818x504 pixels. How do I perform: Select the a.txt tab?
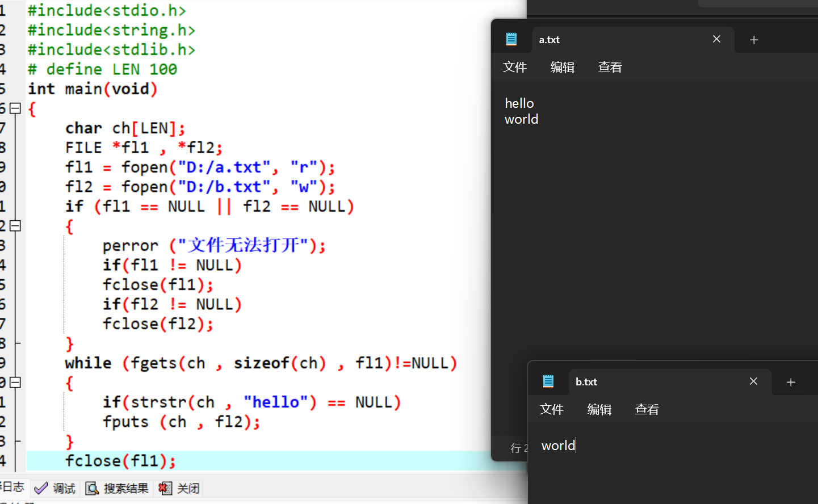pos(633,40)
